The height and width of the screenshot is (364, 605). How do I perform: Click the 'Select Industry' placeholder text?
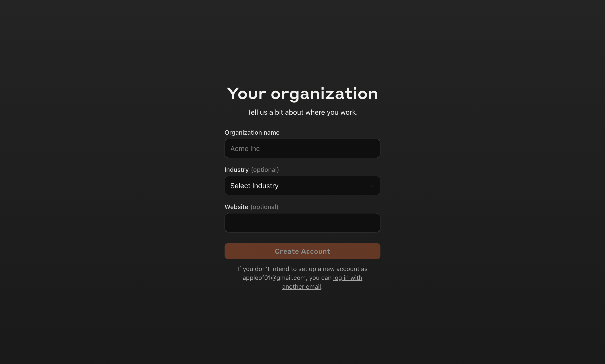point(254,186)
